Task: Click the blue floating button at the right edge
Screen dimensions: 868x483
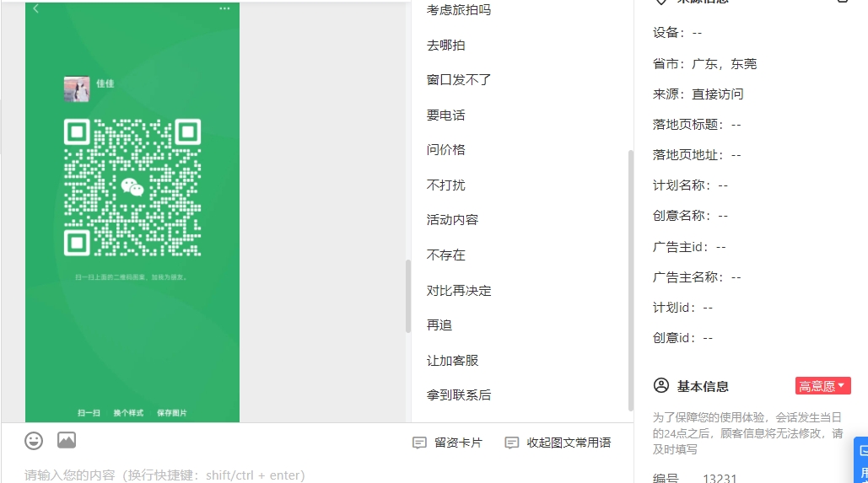Action: pos(862,460)
